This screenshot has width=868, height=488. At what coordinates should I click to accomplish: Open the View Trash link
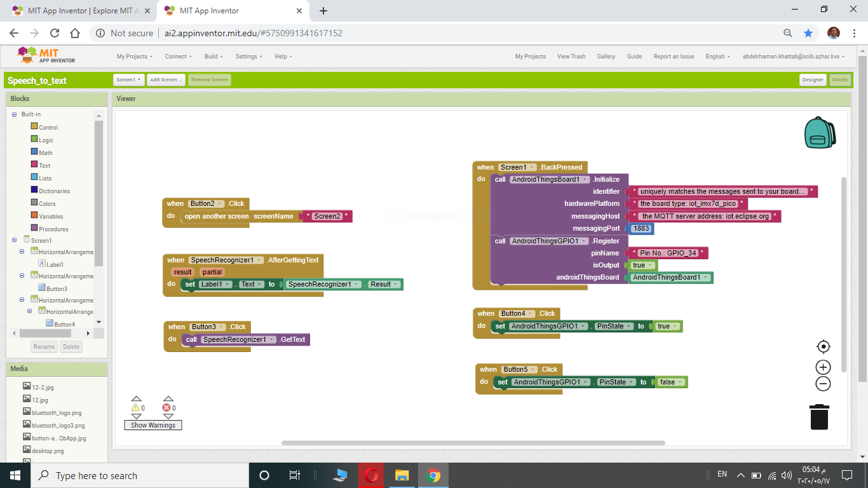(571, 57)
